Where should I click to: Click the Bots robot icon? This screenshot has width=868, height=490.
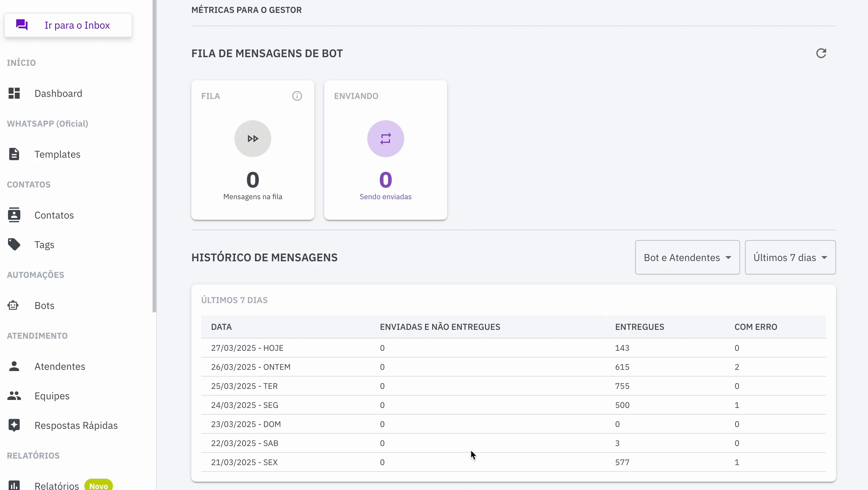(14, 306)
